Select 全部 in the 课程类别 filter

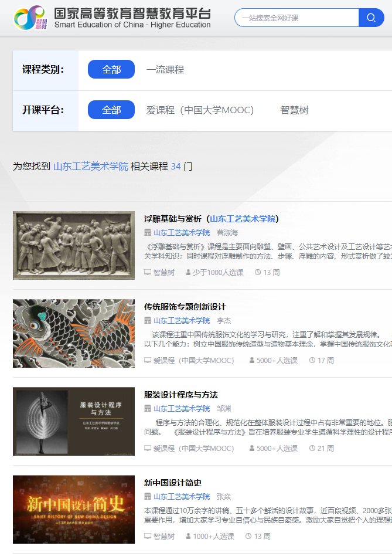(111, 69)
